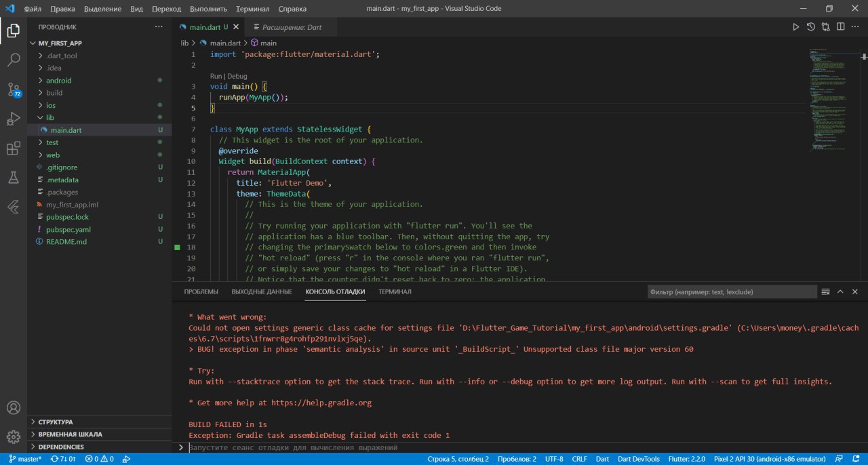Open the Flutter/Dart sidebar icon

13,207
